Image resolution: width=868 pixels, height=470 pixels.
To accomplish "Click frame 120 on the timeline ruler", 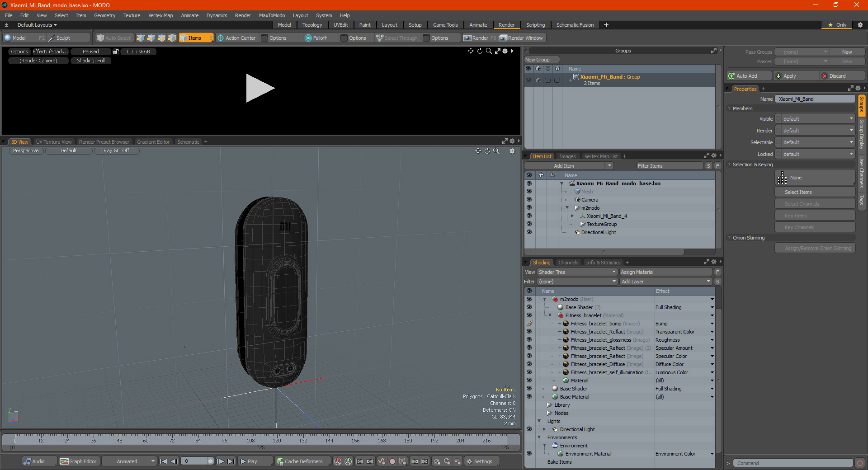I will coord(277,440).
